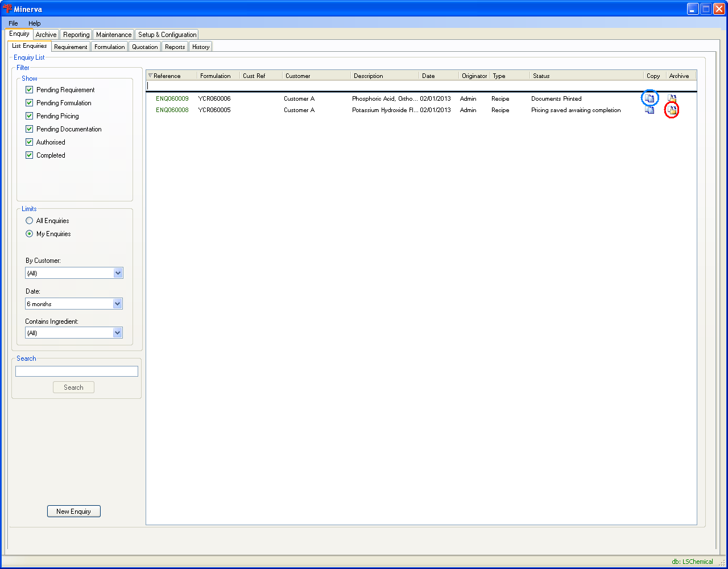Toggle the Pending Formulation checkbox
728x569 pixels.
[x=30, y=103]
